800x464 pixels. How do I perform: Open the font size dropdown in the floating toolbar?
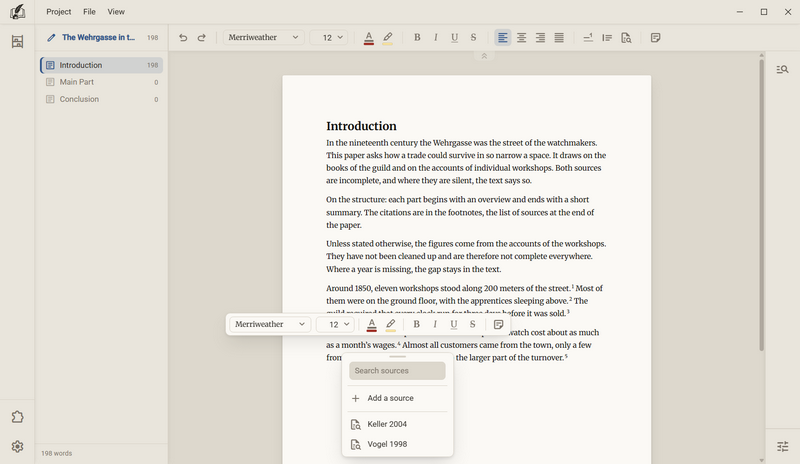tap(335, 324)
